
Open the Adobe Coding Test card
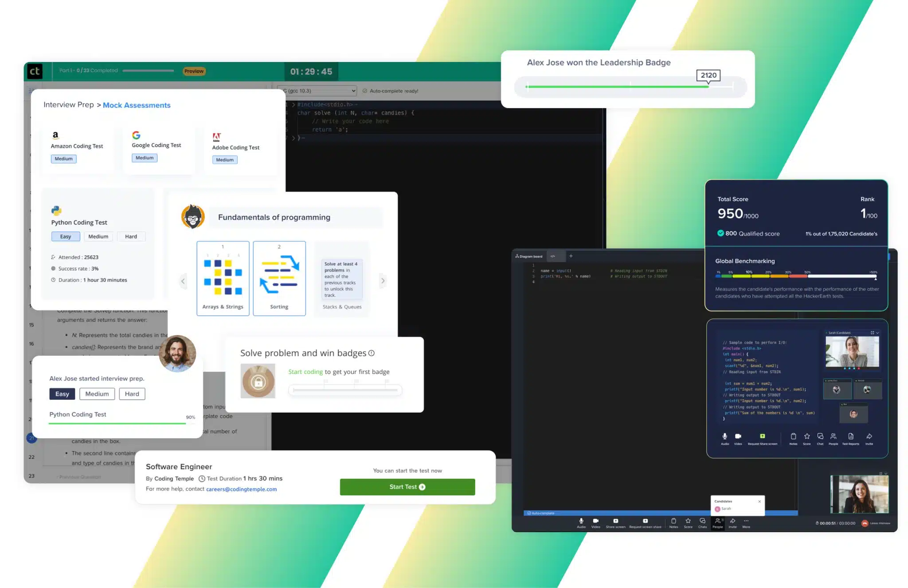[x=240, y=149]
